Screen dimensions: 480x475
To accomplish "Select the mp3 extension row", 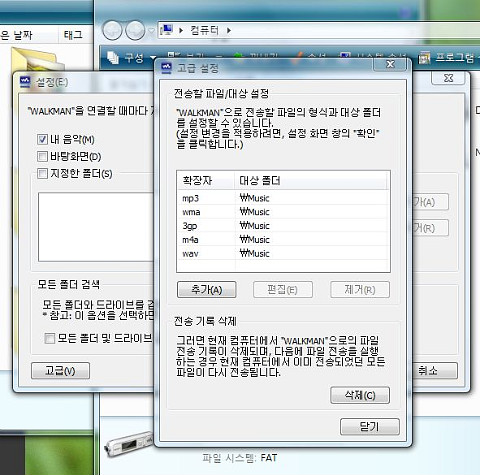I will (x=283, y=198).
